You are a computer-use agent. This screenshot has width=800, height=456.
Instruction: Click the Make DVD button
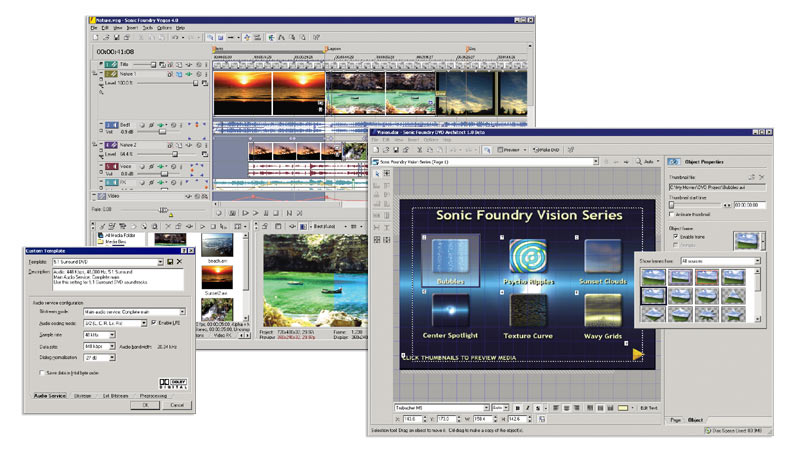[545, 150]
